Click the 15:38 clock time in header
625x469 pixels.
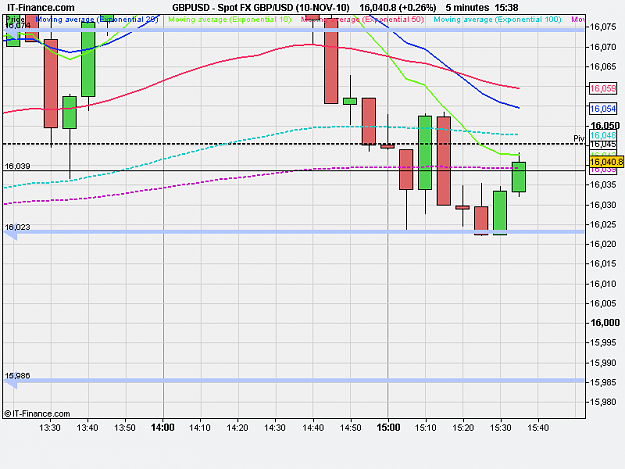tap(506, 8)
